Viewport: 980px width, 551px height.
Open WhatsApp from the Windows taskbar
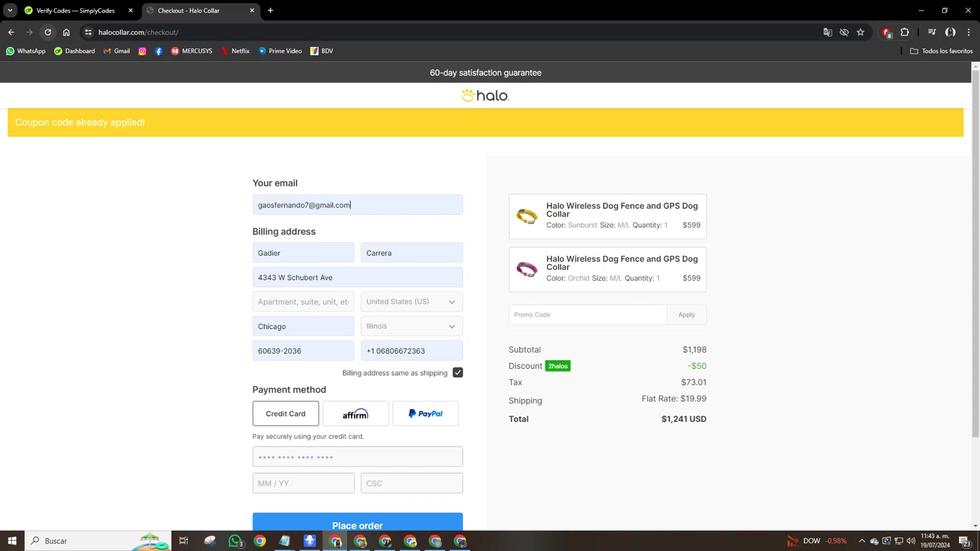[236, 541]
